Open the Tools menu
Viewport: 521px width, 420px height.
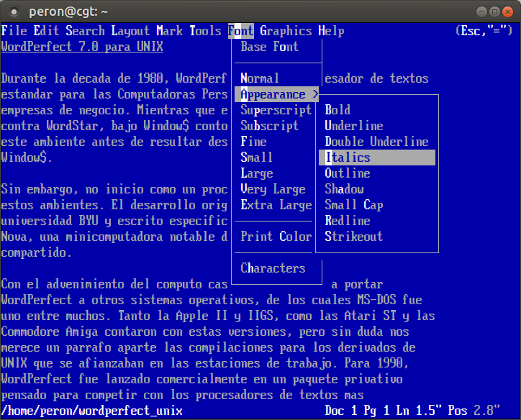point(205,31)
